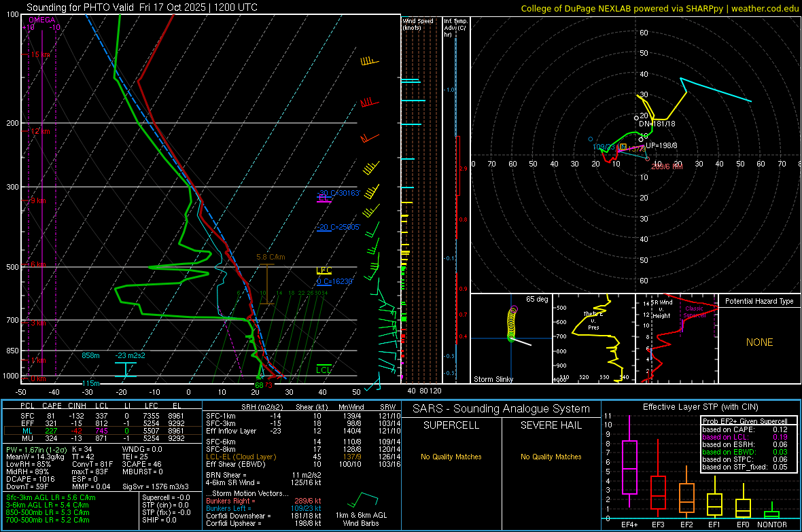Click the '289/6 RM' hodograph label
Screen dimensions: 802x532
(667, 166)
